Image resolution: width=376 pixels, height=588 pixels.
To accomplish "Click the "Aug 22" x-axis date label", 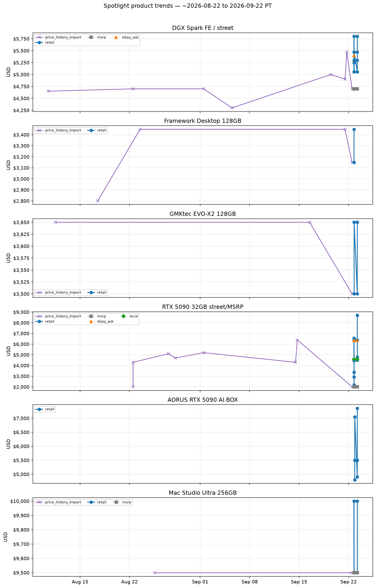I will point(129,582).
